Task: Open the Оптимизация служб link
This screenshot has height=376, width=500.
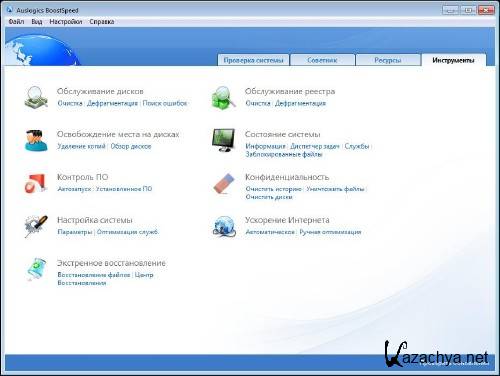Action: [x=128, y=232]
